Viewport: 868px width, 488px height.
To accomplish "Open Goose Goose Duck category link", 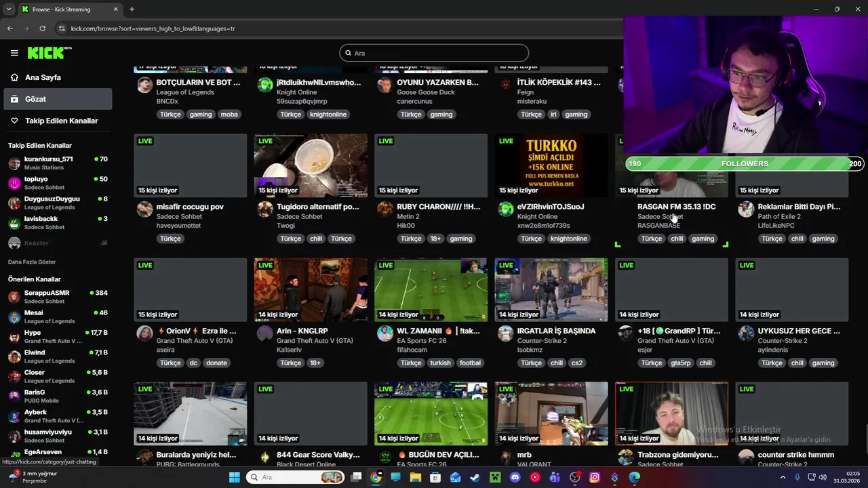I will pos(426,92).
